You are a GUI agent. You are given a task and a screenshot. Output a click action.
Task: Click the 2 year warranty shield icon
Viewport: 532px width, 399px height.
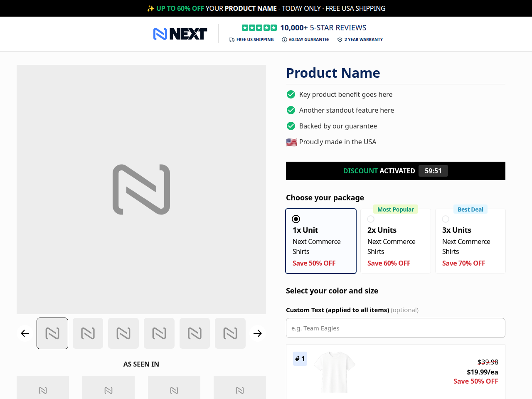point(340,40)
